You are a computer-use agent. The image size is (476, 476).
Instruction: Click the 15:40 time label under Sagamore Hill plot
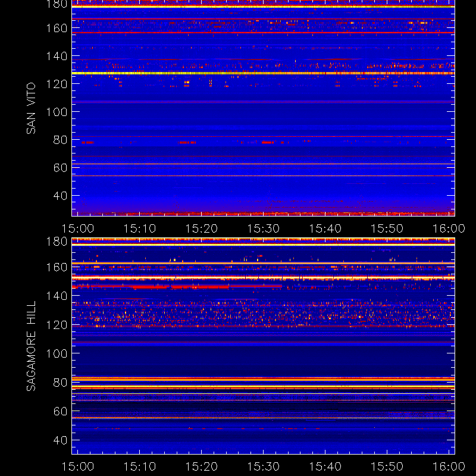[x=325, y=466]
